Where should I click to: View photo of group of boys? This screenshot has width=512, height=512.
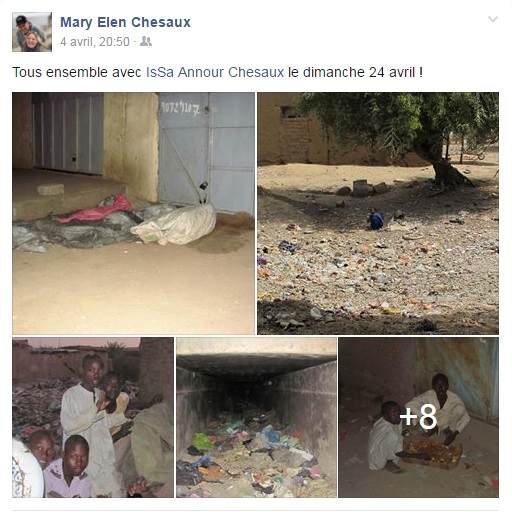(93, 417)
